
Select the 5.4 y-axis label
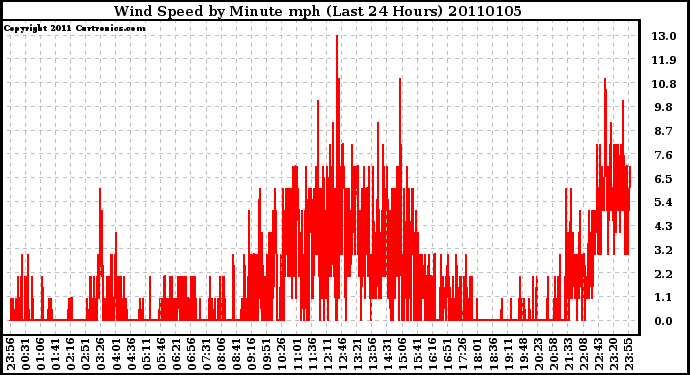(664, 202)
